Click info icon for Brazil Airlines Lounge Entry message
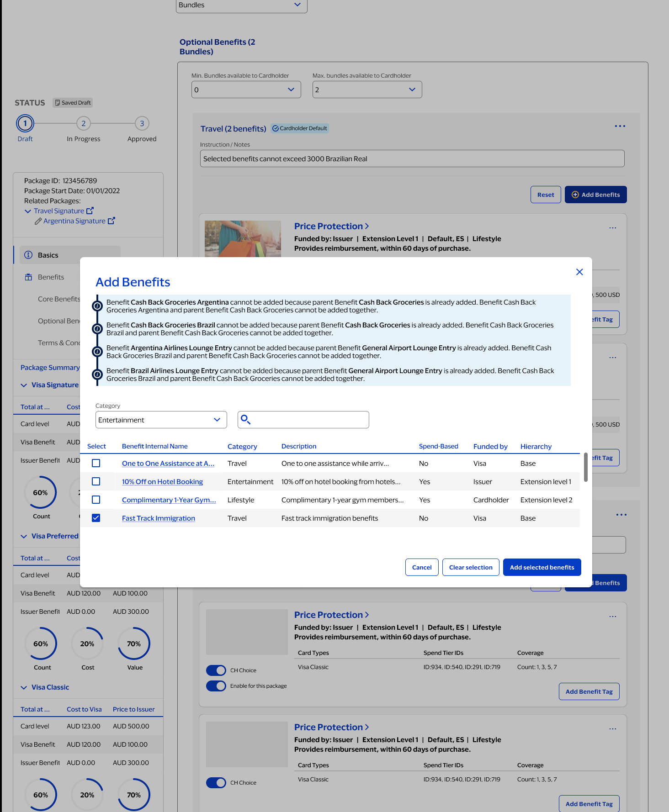 pyautogui.click(x=97, y=374)
